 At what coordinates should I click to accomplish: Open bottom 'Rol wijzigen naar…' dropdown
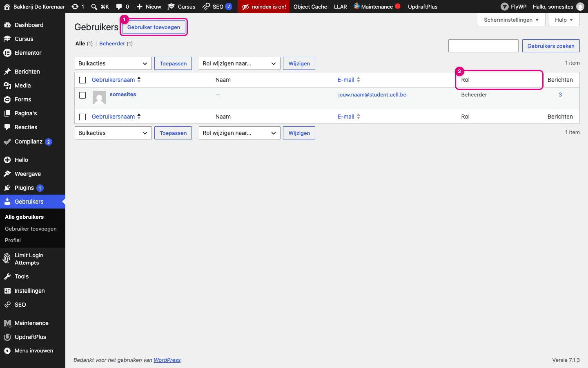point(240,133)
